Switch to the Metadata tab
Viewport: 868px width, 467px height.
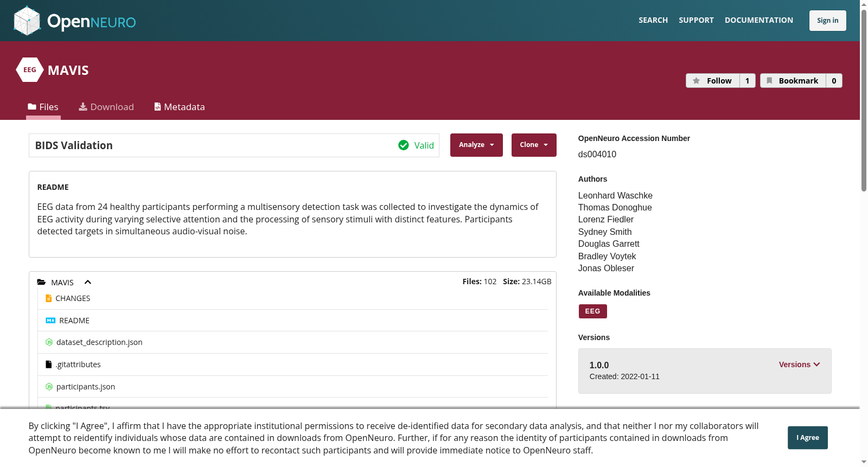point(180,107)
